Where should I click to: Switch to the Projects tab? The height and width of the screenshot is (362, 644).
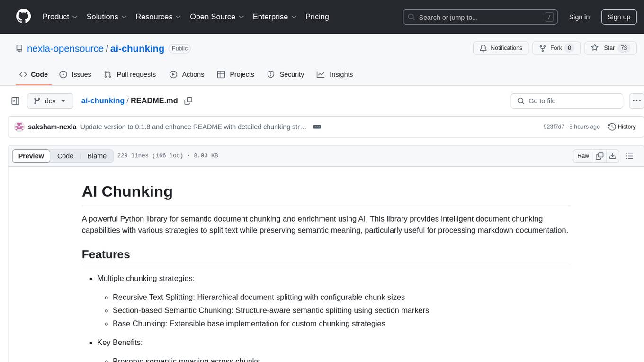pos(236,74)
